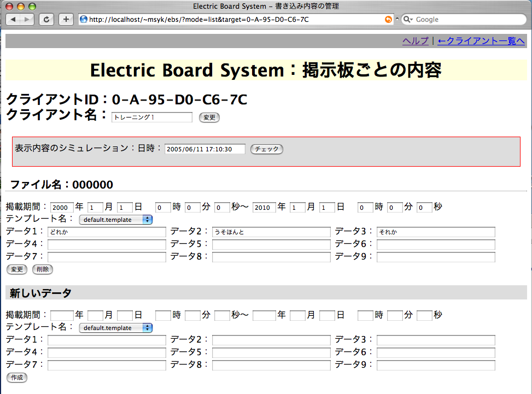The width and height of the screenshot is (532, 394).
Task: Click the Google search magnifier icon
Action: click(x=408, y=19)
